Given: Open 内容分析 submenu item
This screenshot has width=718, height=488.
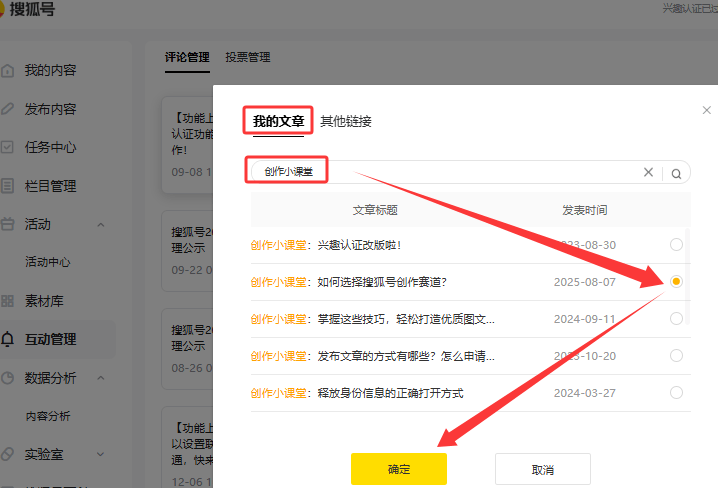Looking at the screenshot, I should click(48, 416).
